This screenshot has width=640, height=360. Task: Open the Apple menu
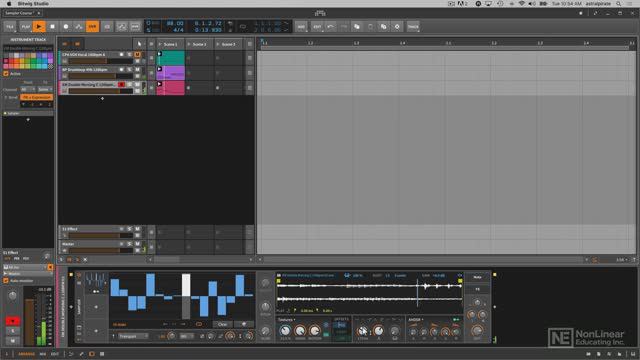point(8,3)
